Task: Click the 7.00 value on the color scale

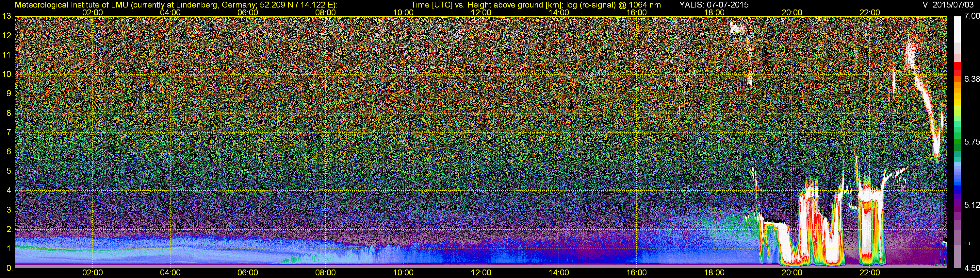Action: pyautogui.click(x=972, y=16)
